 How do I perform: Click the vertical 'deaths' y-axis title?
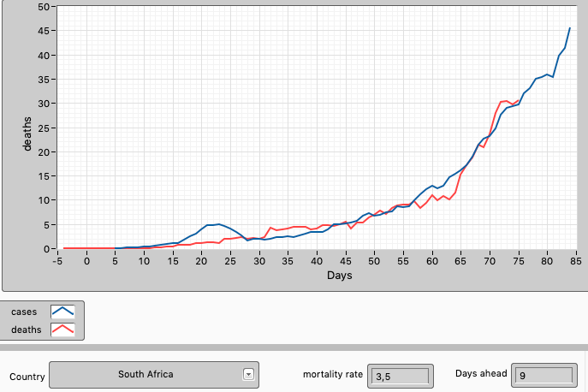tap(27, 134)
